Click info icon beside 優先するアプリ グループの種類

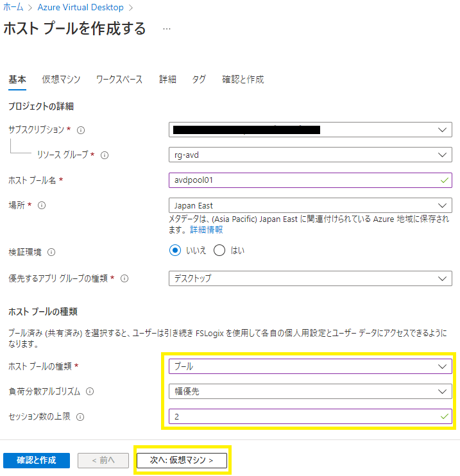124,278
